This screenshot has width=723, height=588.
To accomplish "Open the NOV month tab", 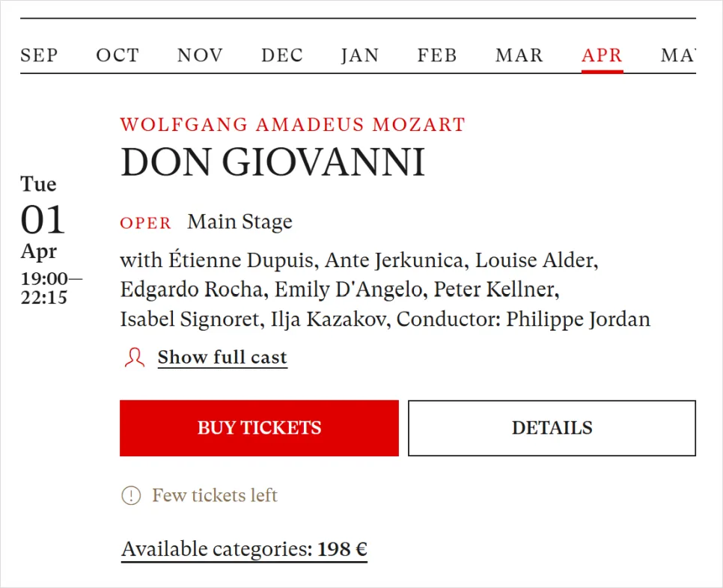I will 200,55.
